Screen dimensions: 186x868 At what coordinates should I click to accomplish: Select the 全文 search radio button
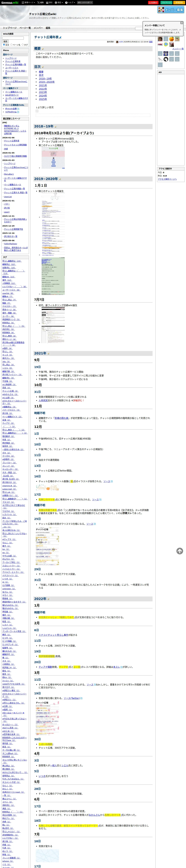point(4,45)
